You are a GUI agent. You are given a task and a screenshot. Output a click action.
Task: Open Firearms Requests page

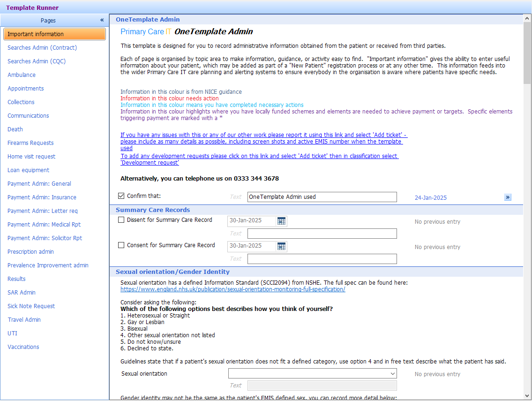click(30, 143)
